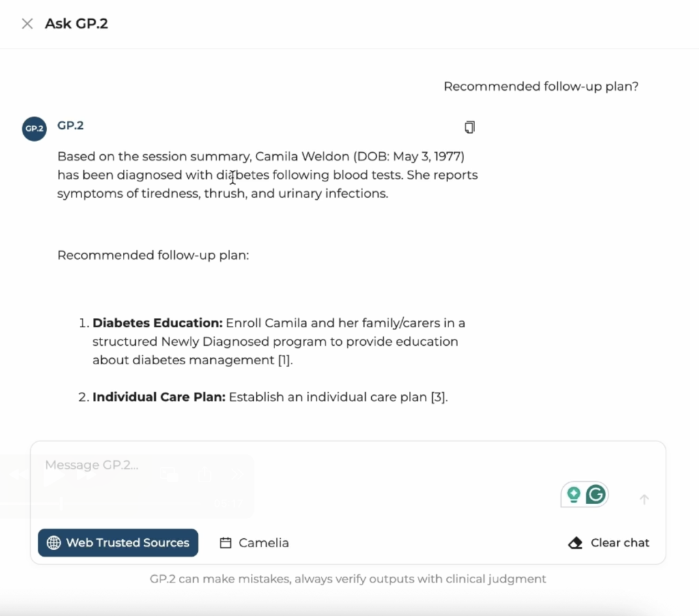699x616 pixels.
Task: Select the 'Recommended follow-up plan?' user message
Action: [x=541, y=87]
